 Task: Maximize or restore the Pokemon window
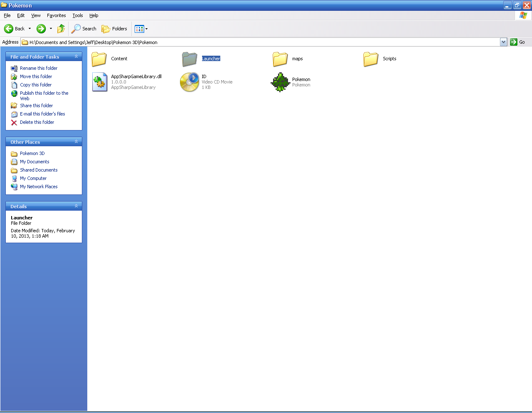pos(517,5)
